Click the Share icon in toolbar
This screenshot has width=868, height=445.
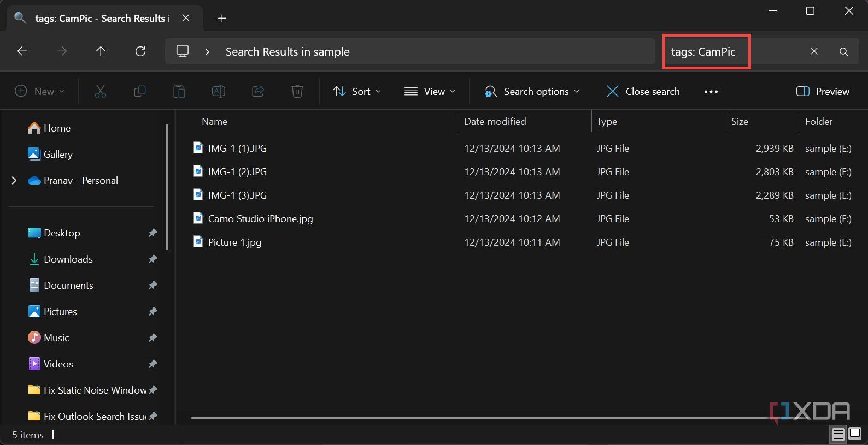258,91
